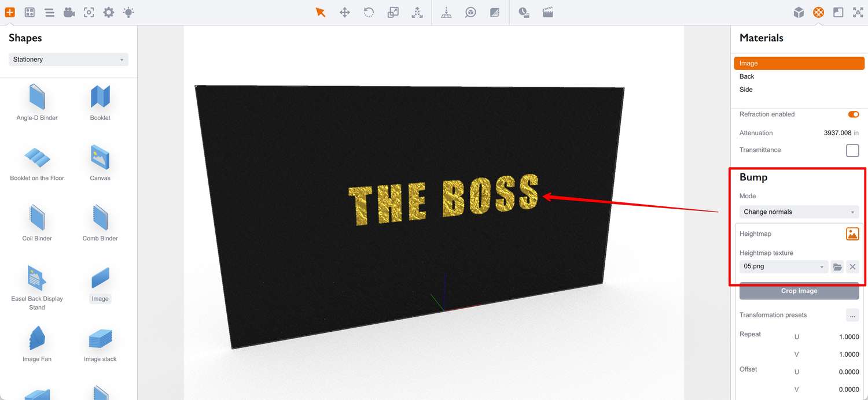
Task: Open the camera settings icon
Action: (x=69, y=12)
